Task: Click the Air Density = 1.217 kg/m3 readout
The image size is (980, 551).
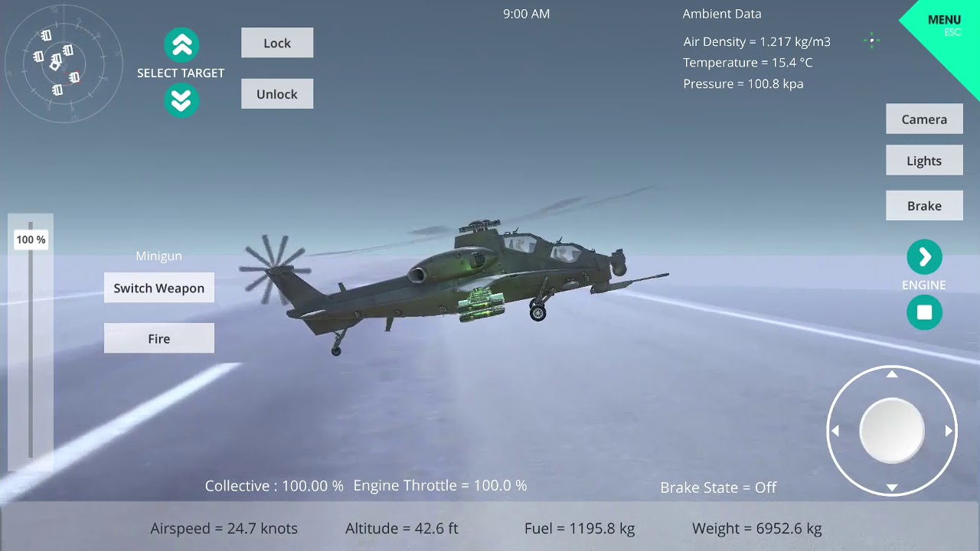Action: click(x=757, y=42)
